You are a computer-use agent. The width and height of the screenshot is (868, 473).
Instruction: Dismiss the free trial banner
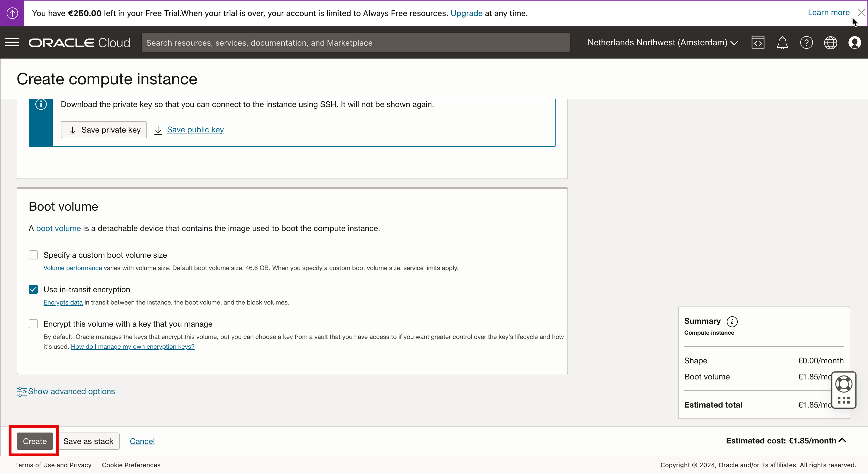[861, 12]
